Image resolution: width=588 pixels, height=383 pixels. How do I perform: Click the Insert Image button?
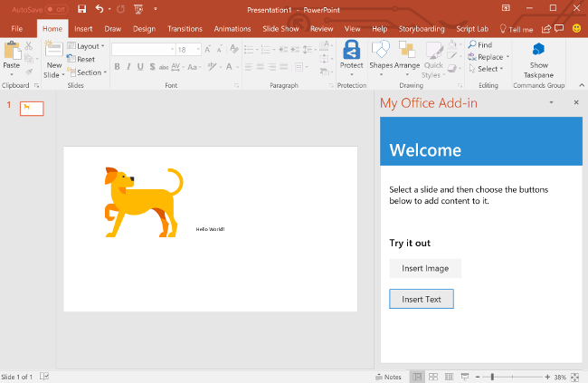coord(425,269)
